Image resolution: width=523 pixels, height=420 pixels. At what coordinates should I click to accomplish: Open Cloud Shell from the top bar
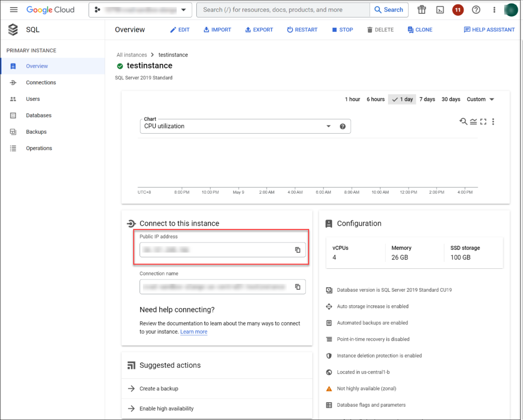[x=440, y=10]
